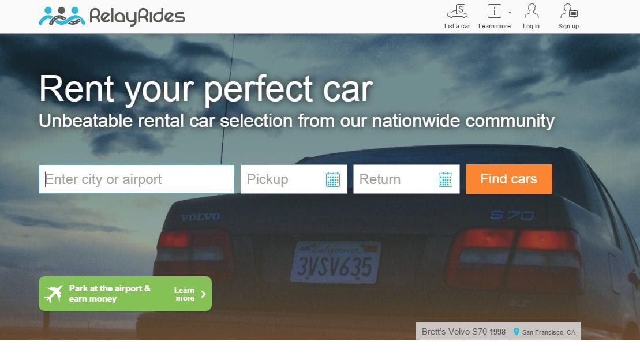
Task: Select the Pickup date field
Action: (x=294, y=179)
